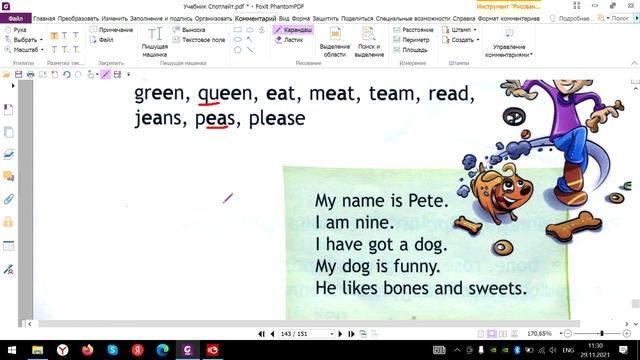Expand the quick access toolbar customize arrow
640x360 pixels.
[x=129, y=74]
